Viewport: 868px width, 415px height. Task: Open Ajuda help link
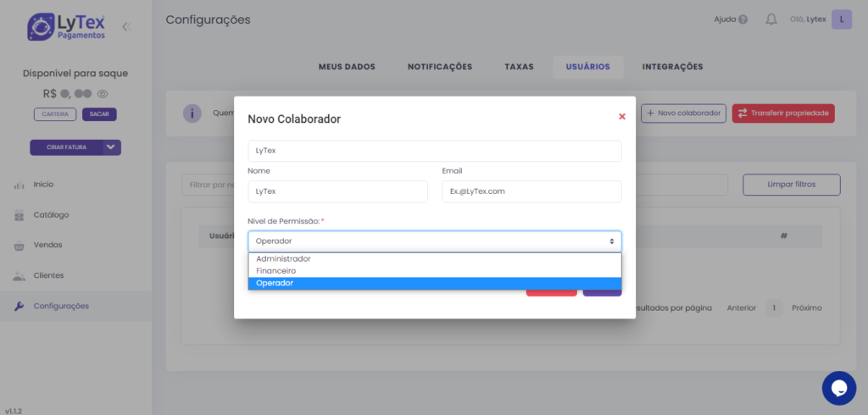[730, 19]
